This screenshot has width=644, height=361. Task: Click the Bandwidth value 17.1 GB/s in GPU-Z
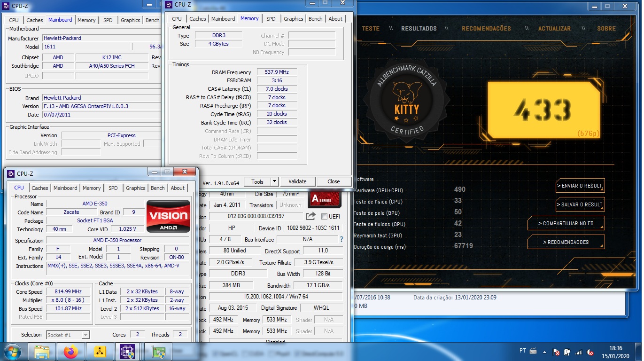point(318,285)
